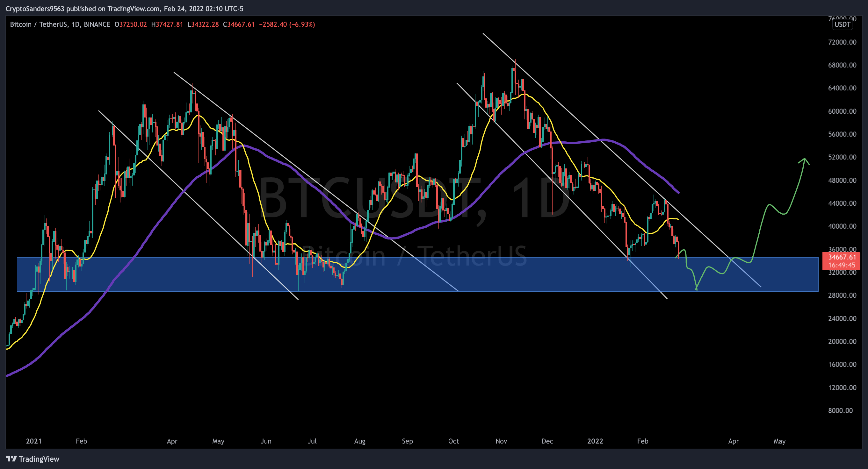Click the 64000.00 price axis label

[842, 88]
